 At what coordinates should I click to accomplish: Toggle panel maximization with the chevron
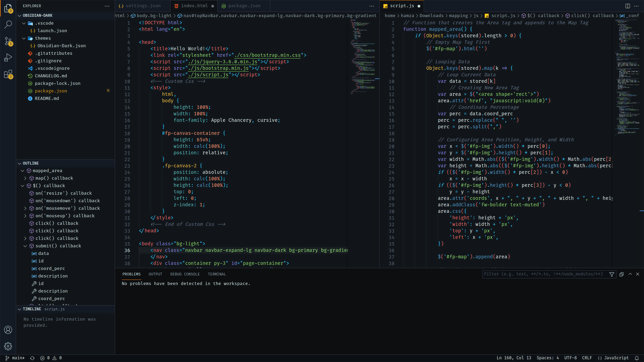(631, 274)
